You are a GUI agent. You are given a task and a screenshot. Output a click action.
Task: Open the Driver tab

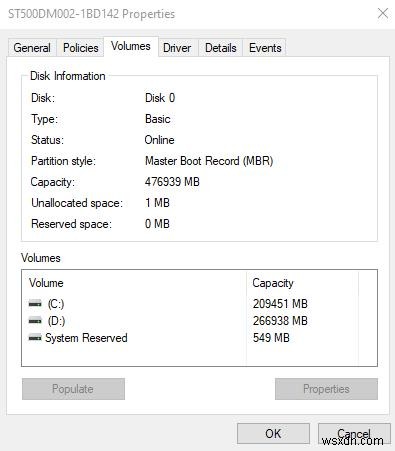(177, 48)
